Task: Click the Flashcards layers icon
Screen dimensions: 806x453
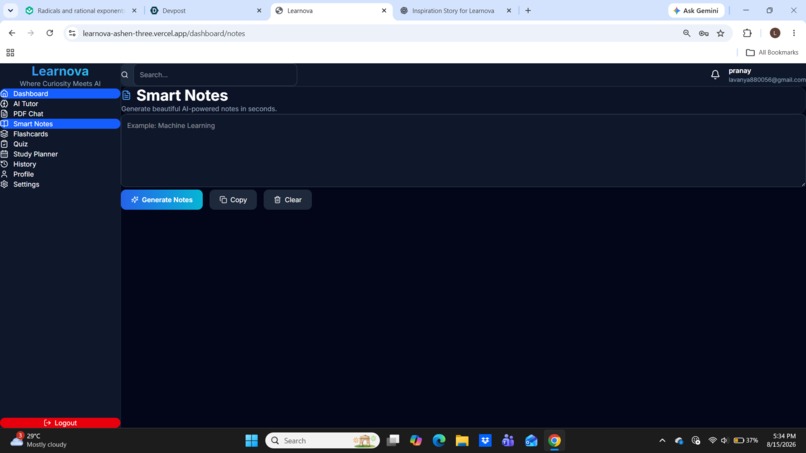Action: point(5,134)
